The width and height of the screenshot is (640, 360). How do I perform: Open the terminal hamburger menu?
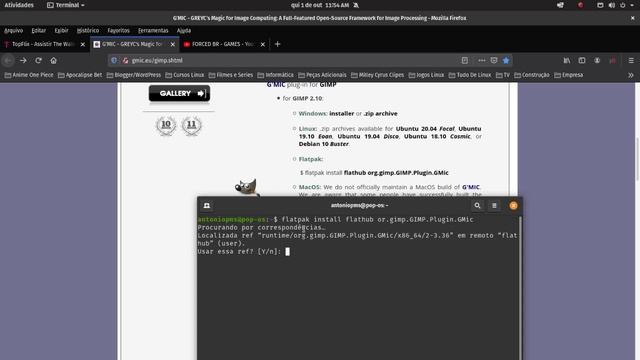coord(494,206)
